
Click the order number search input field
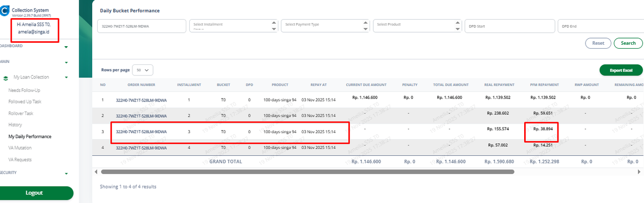(141, 26)
